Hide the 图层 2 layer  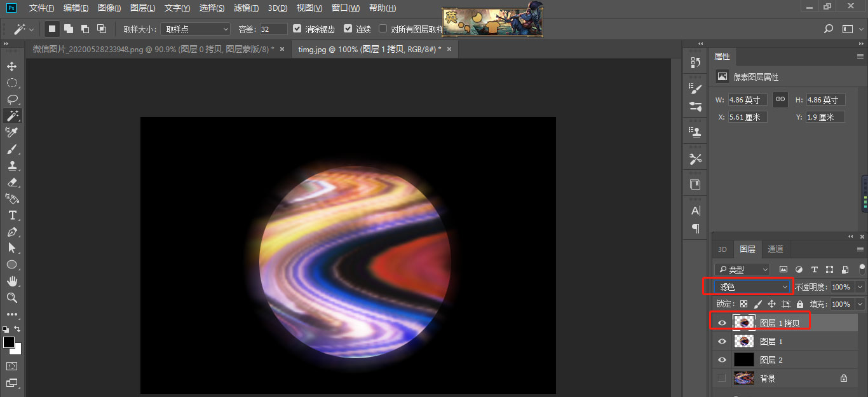click(721, 359)
